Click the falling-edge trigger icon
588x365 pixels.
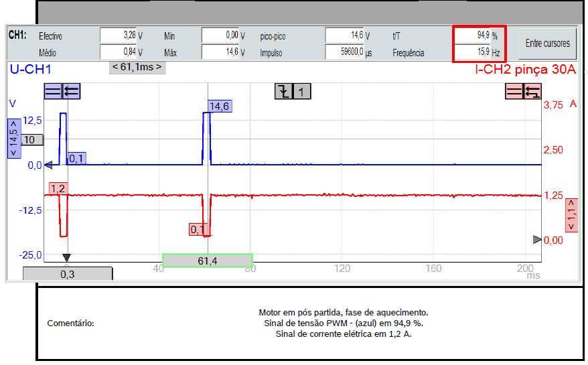(x=284, y=92)
